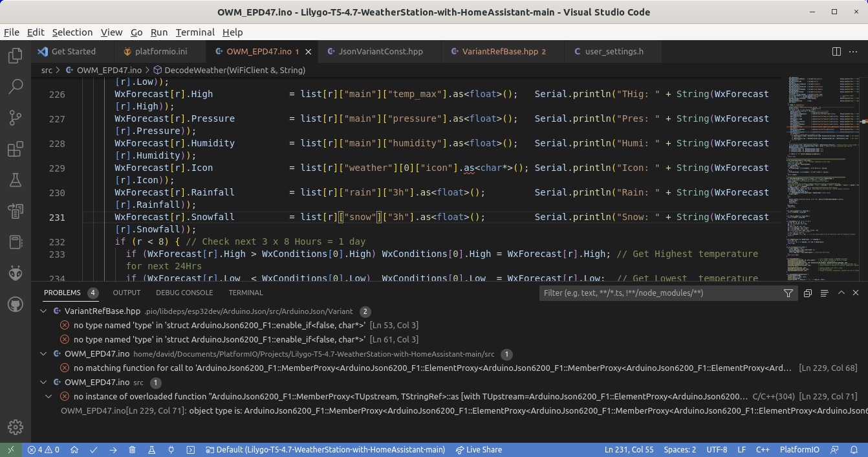Select the Source Control icon
868x457 pixels.
(15, 118)
